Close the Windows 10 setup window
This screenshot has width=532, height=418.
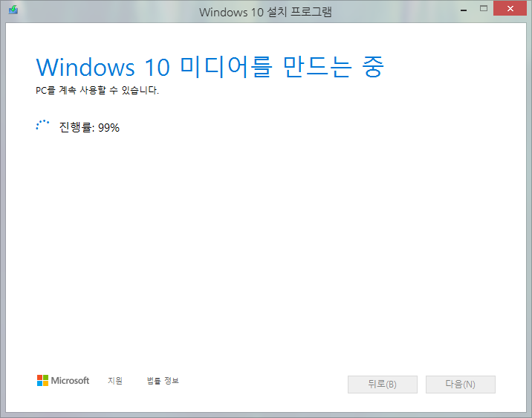(510, 9)
